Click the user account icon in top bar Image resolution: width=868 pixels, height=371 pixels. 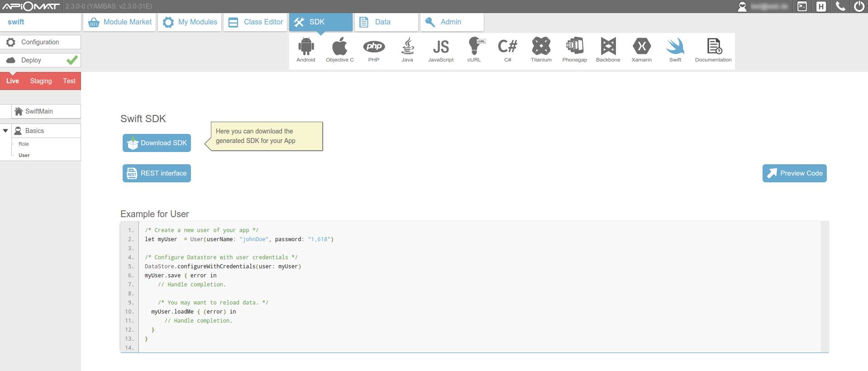click(x=742, y=6)
